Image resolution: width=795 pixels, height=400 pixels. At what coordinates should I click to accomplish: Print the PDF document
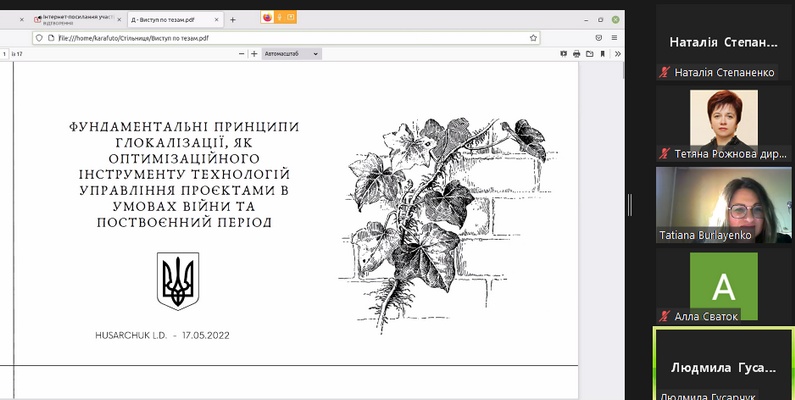coord(576,54)
